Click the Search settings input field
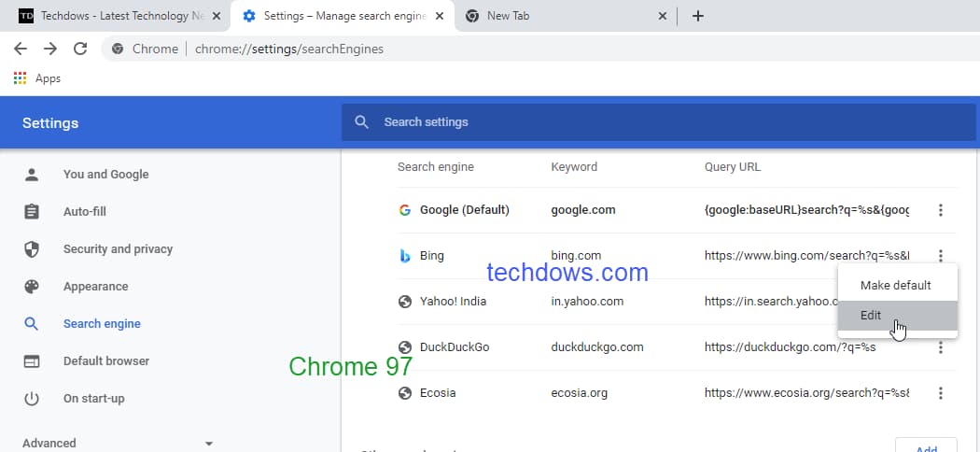The height and width of the screenshot is (452, 980). click(x=659, y=122)
